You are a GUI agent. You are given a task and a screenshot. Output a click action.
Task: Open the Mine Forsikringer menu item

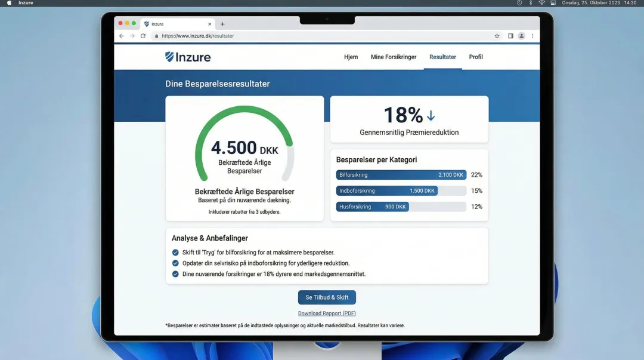coord(394,57)
